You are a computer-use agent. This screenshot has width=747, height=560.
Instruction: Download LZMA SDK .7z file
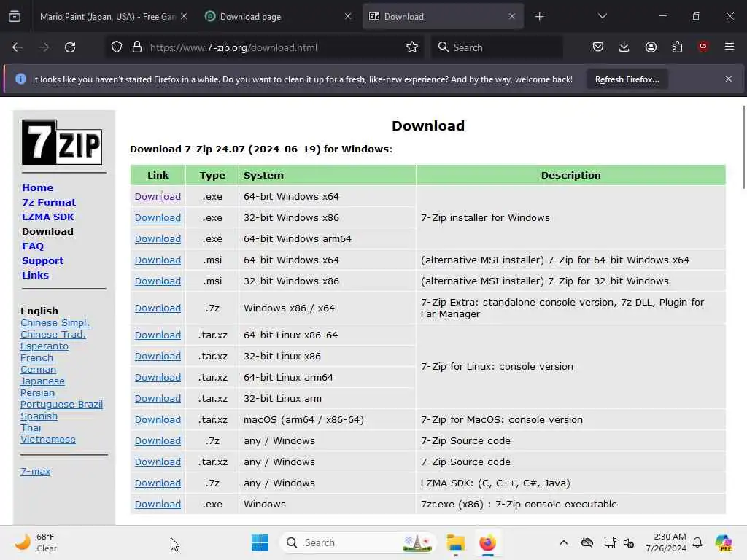coord(158,483)
